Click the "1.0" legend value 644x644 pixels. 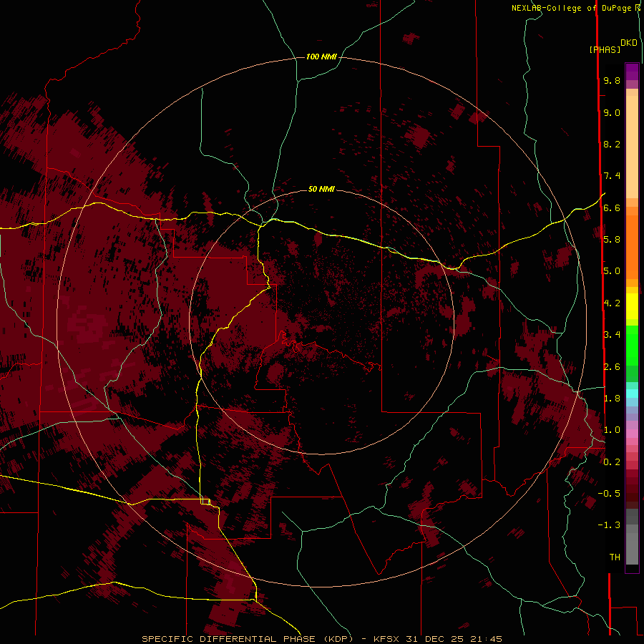pos(612,430)
